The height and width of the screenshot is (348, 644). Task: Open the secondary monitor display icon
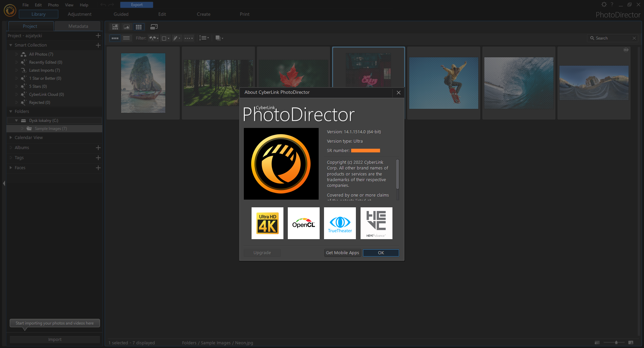tap(154, 27)
